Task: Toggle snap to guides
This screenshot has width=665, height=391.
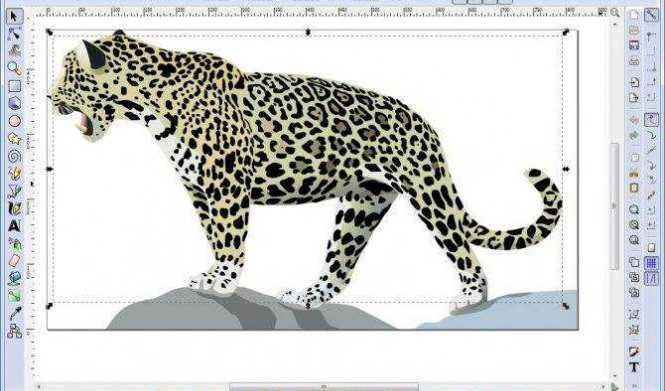Action: coord(651,279)
